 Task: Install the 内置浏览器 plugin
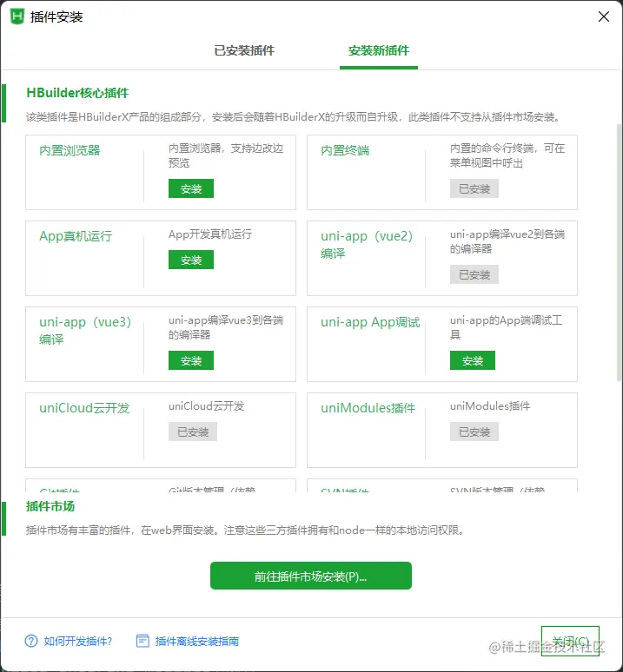click(x=191, y=188)
